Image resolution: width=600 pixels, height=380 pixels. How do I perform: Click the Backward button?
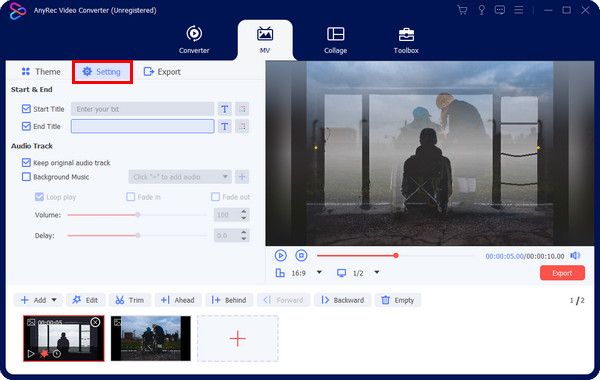coord(342,300)
